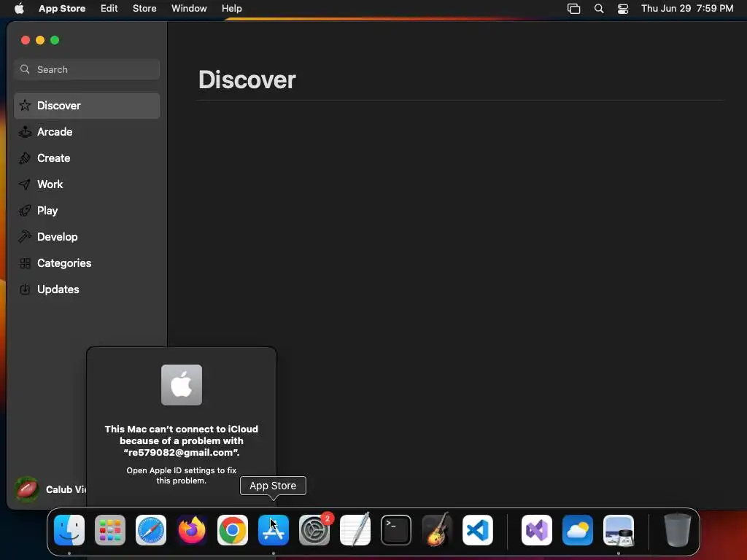The height and width of the screenshot is (560, 747).
Task: Click the Create paintbrush icon
Action: pos(25,158)
